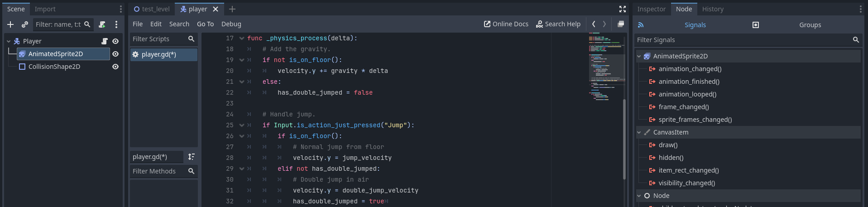
Task: Open the File menu in script editor
Action: coord(138,24)
